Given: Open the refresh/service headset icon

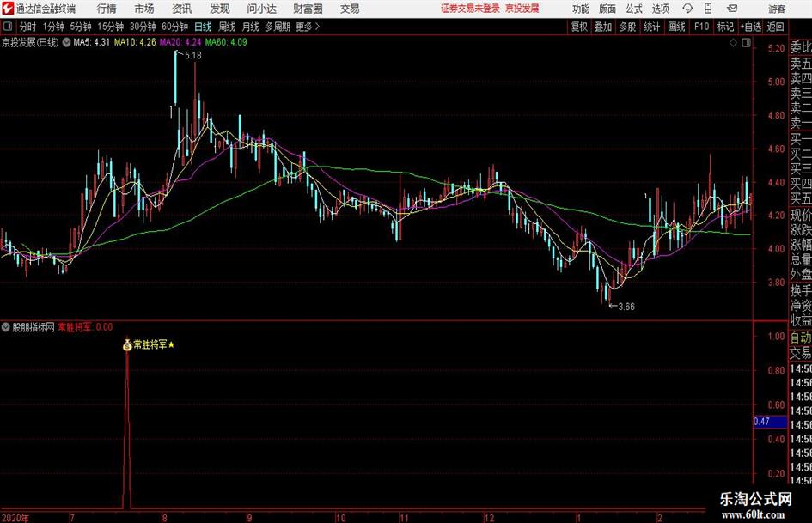Looking at the screenshot, I should (x=687, y=9).
